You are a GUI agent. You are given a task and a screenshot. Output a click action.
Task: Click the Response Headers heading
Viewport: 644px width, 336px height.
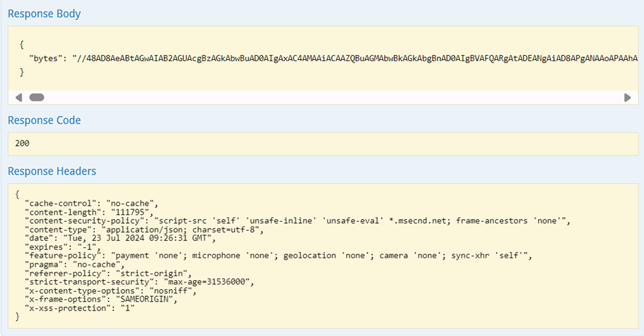pos(52,171)
